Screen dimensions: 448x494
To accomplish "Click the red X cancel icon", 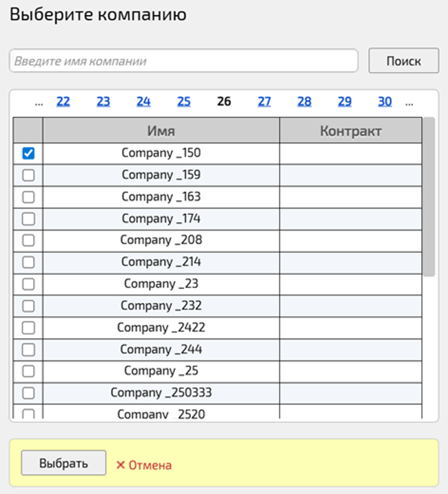I will tap(121, 465).
